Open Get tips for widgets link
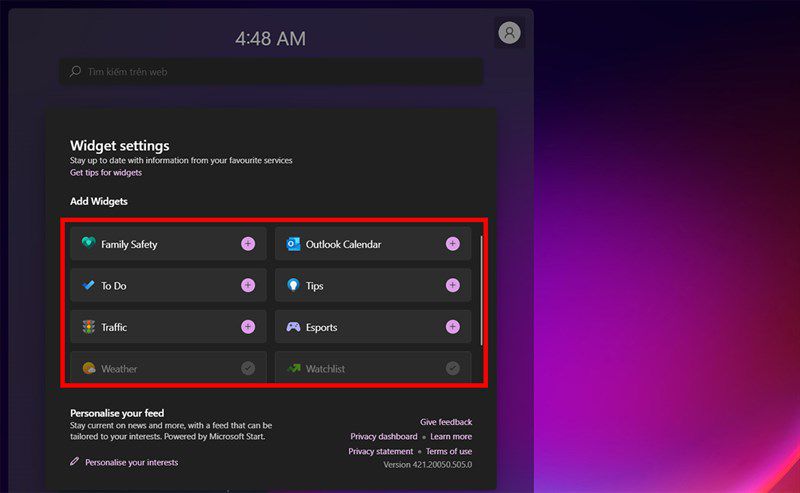Screen dimensions: 800x493 106,172
